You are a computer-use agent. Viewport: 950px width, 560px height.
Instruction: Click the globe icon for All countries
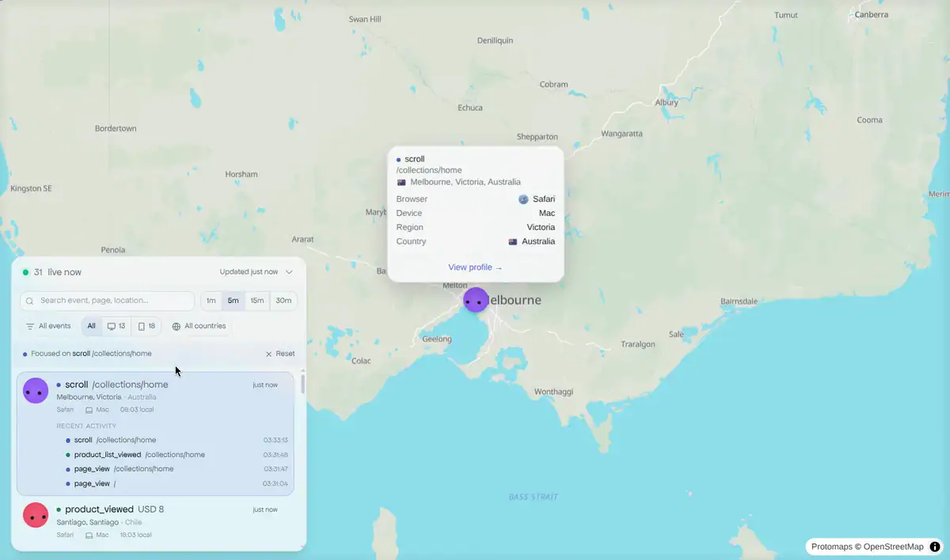click(x=177, y=326)
